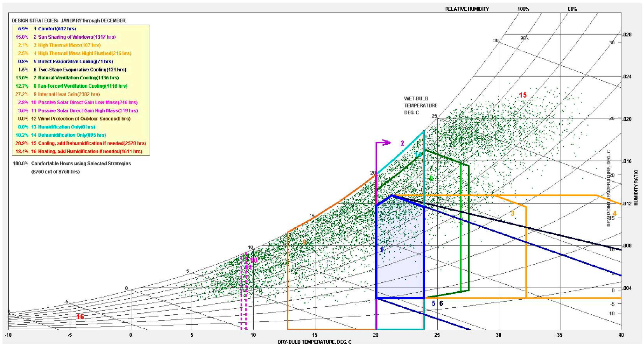The height and width of the screenshot is (346, 644).
Task: Click red zone 15 label on chart
Action: [x=523, y=95]
